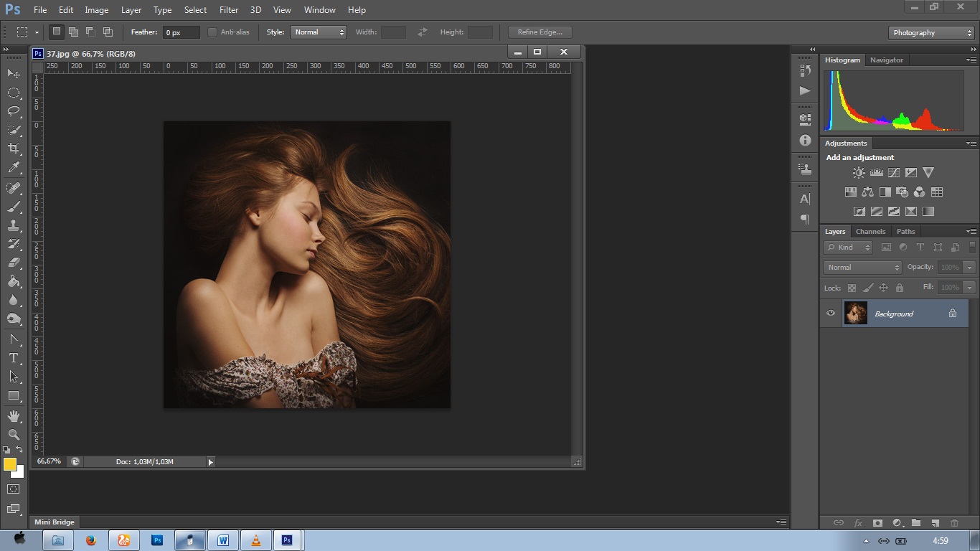
Task: Click the Feather input field
Action: 181,33
